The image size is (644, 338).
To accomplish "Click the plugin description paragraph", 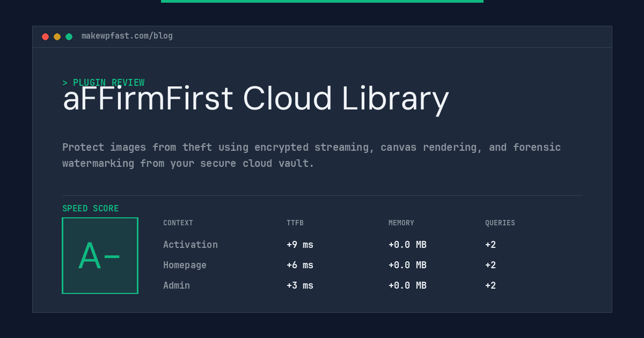I will [312, 155].
